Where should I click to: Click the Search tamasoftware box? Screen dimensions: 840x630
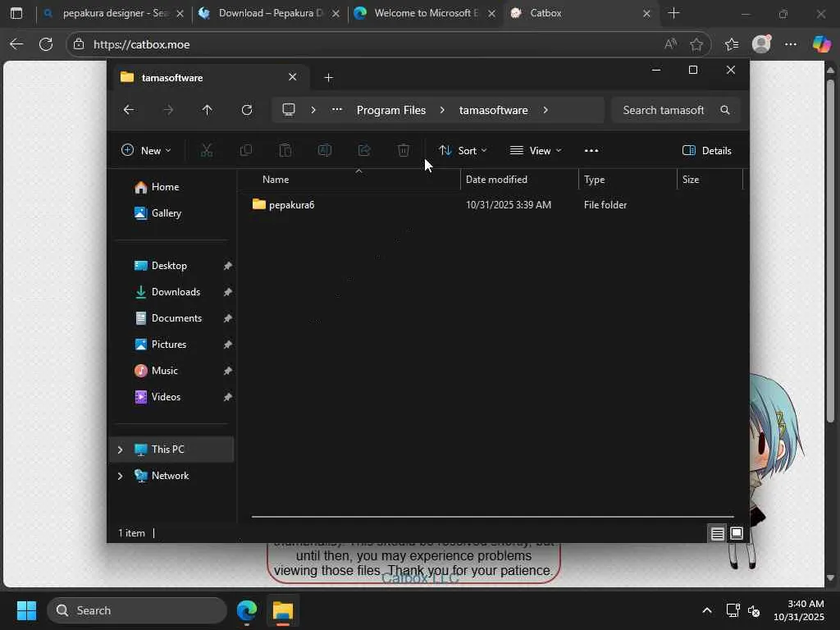click(676, 110)
